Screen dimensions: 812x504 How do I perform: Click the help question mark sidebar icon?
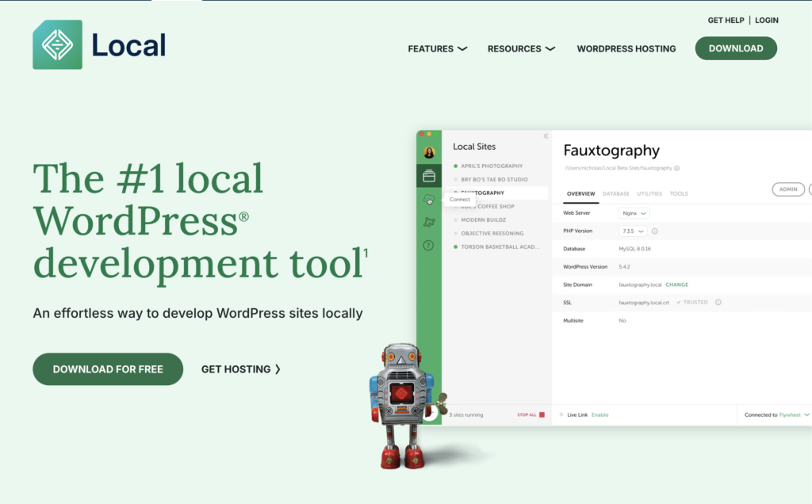(429, 246)
